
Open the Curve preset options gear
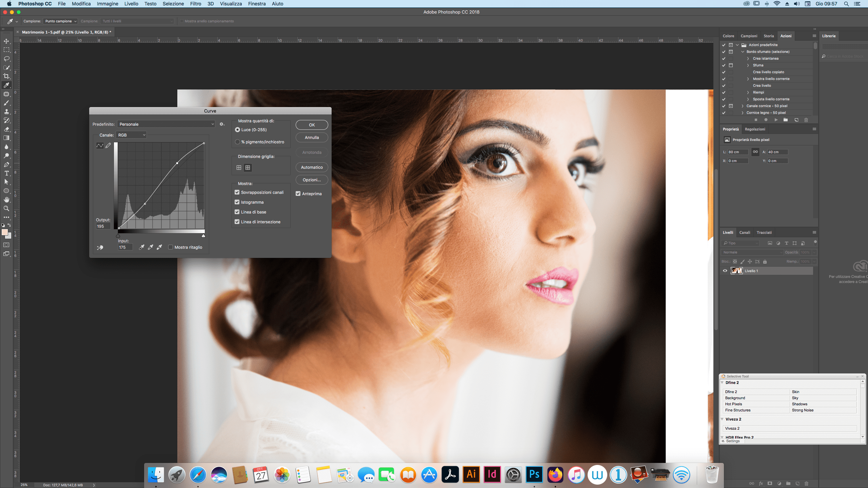[222, 124]
